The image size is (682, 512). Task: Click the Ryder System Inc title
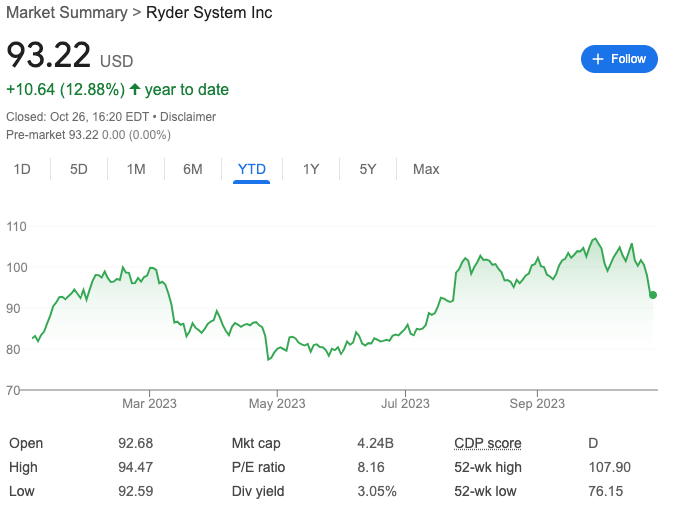tap(209, 13)
